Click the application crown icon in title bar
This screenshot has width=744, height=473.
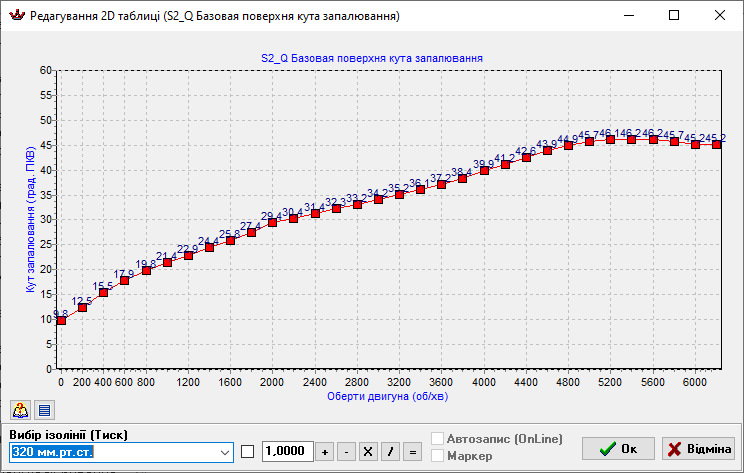pos(17,15)
